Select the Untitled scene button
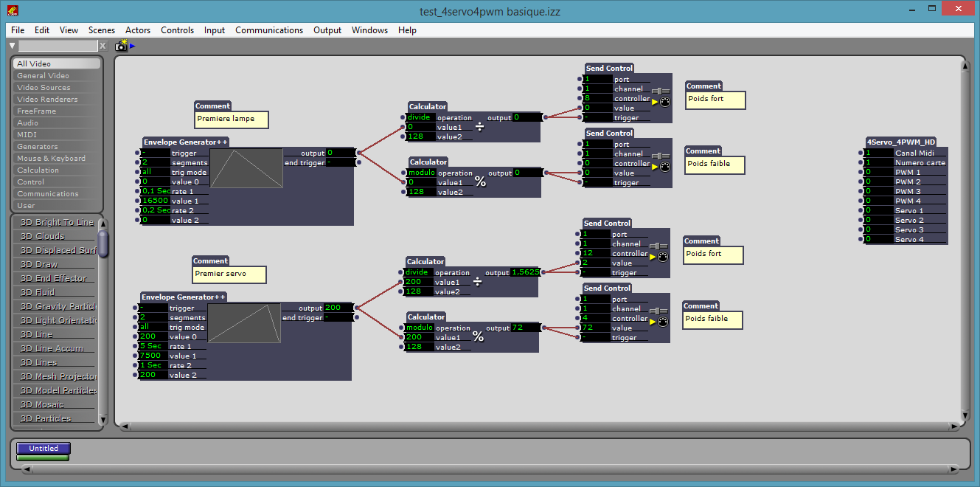This screenshot has height=487, width=980. pos(44,448)
